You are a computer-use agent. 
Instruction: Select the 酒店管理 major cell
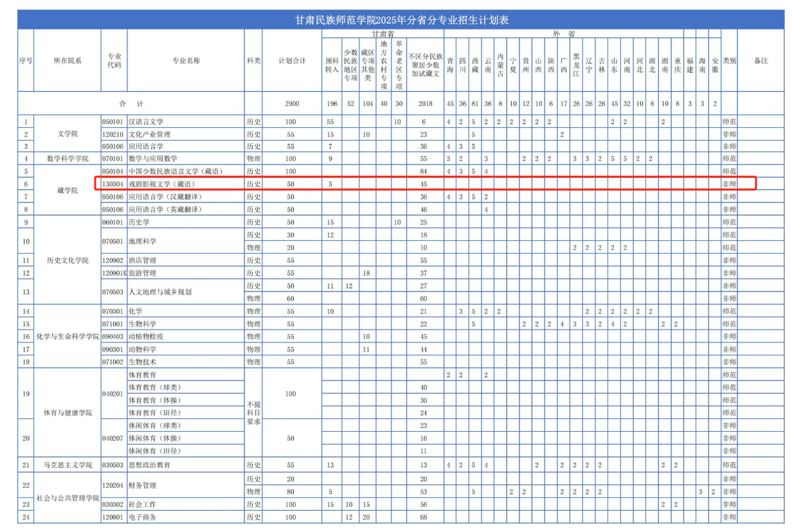pyautogui.click(x=143, y=260)
